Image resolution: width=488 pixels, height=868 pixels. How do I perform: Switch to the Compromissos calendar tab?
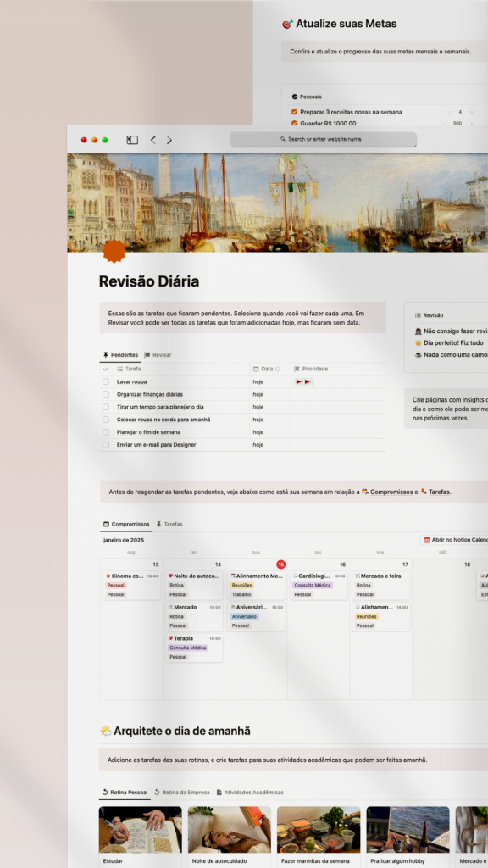(x=127, y=524)
